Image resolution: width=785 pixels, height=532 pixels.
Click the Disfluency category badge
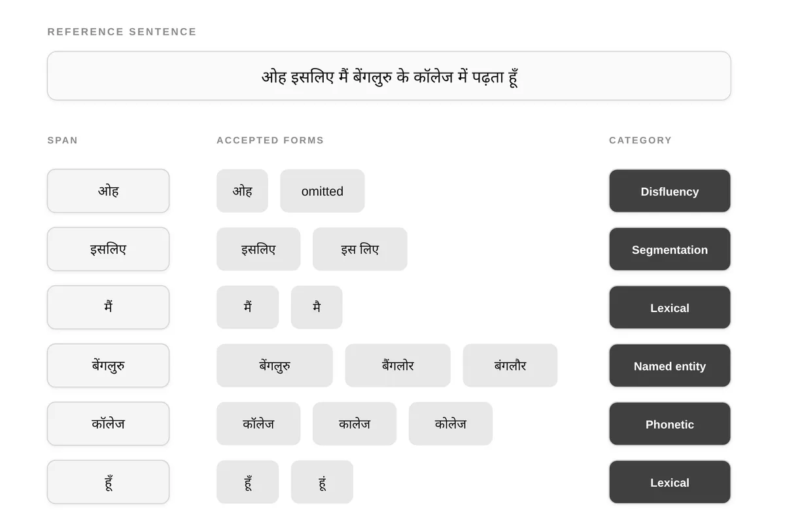pos(670,191)
